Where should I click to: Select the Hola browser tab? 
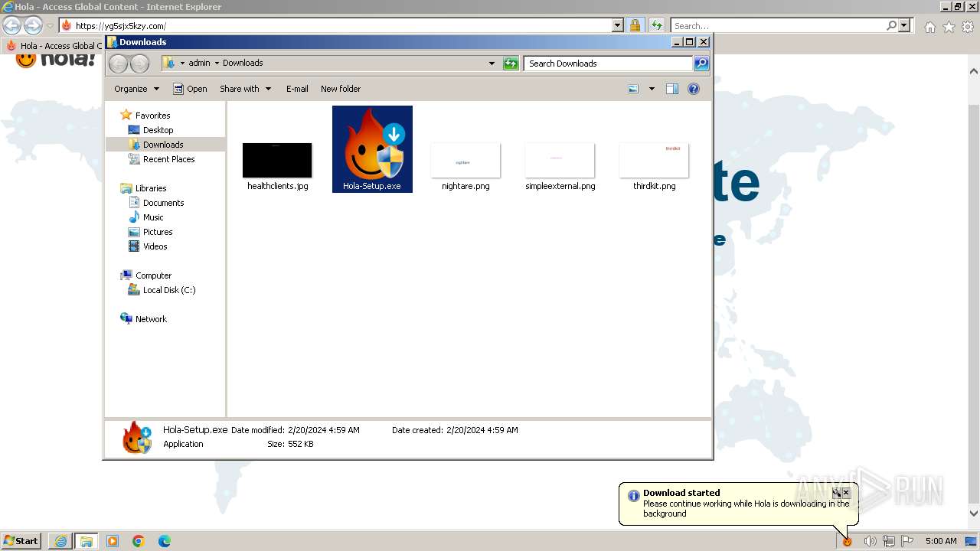54,46
